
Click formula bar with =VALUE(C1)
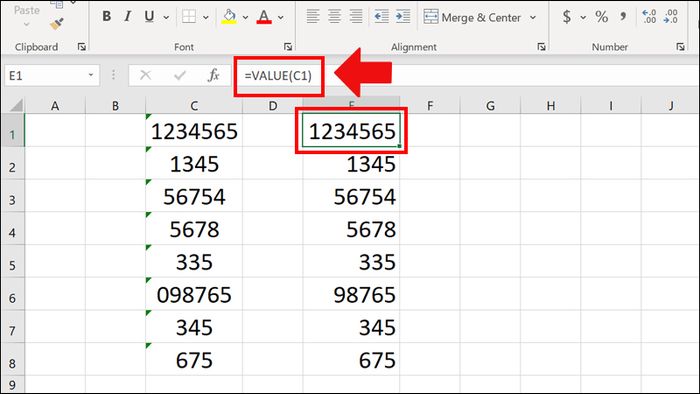pyautogui.click(x=464, y=76)
